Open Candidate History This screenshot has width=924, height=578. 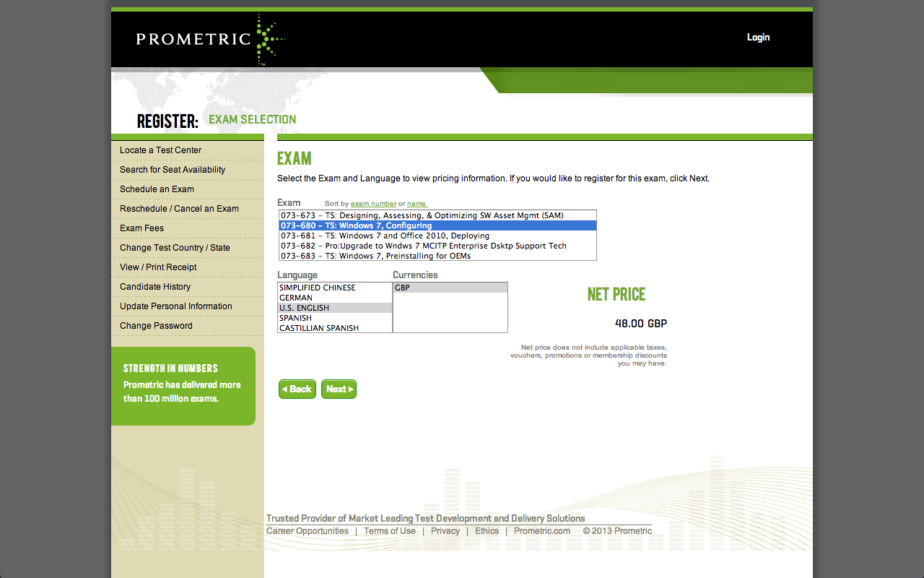coord(155,287)
